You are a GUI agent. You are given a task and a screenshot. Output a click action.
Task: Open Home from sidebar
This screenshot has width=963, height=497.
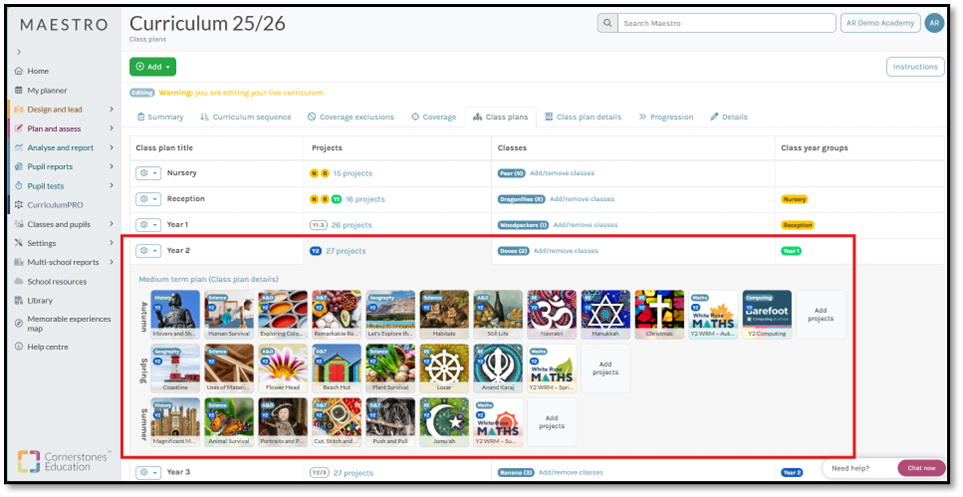pos(38,71)
